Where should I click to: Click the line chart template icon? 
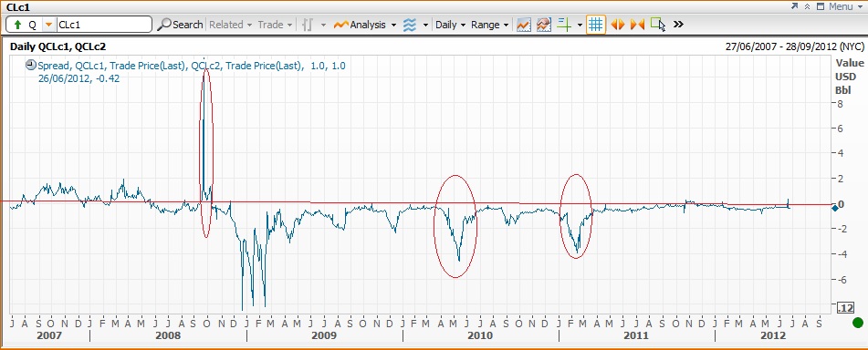[524, 25]
